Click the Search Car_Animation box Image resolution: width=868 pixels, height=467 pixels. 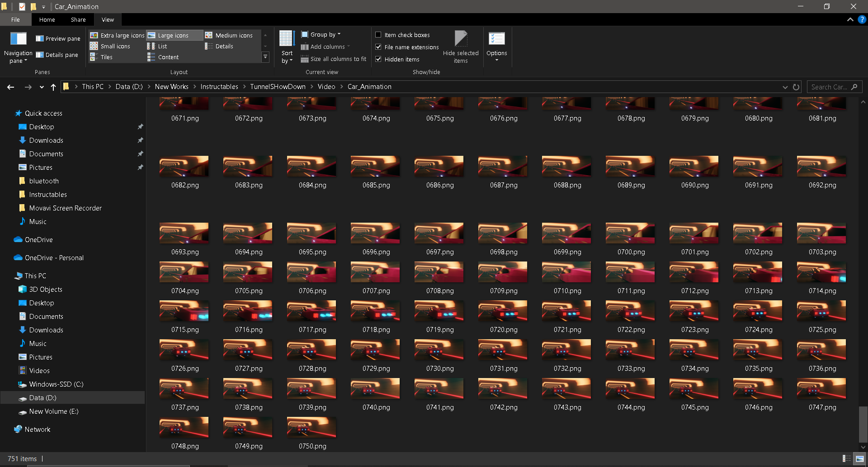834,87
